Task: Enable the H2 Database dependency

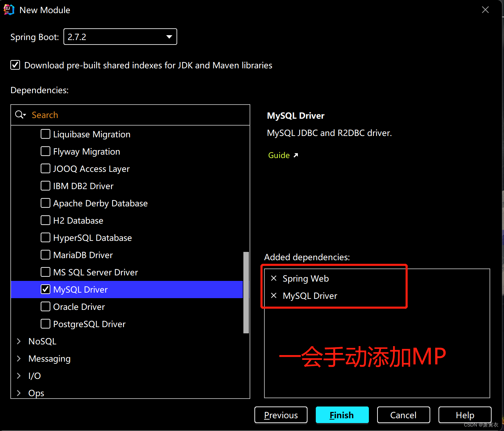Action: pyautogui.click(x=45, y=220)
